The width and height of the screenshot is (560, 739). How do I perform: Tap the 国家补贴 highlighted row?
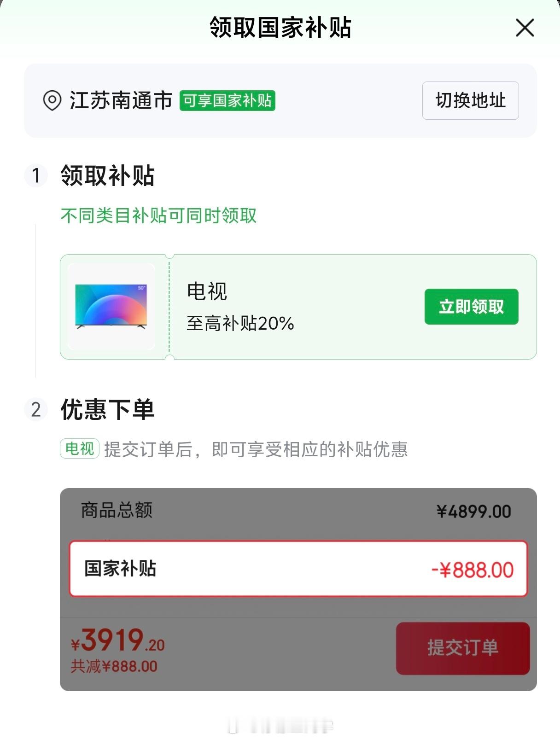pos(298,569)
